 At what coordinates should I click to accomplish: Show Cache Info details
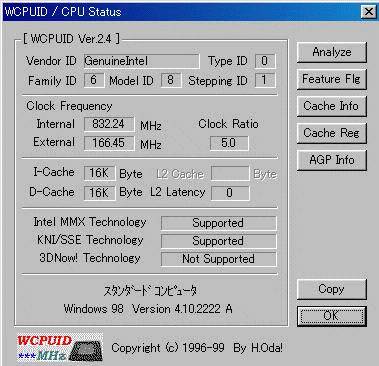click(332, 106)
